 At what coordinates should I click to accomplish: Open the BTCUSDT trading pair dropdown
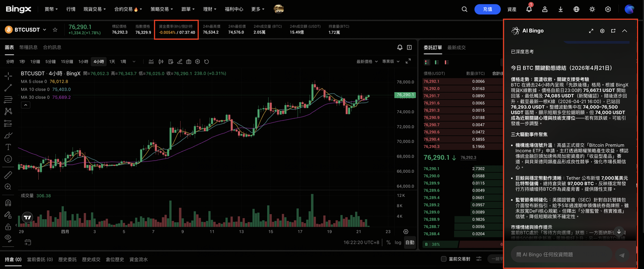44,30
